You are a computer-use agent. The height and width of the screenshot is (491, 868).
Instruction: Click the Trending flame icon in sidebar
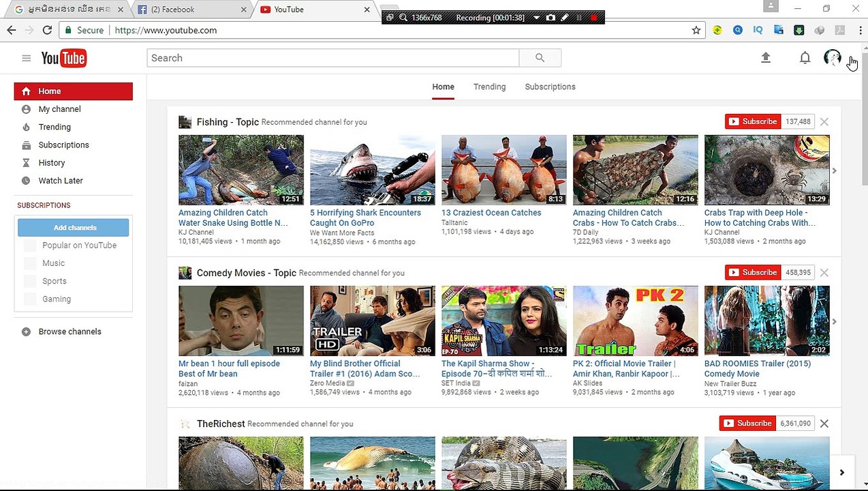(x=26, y=127)
